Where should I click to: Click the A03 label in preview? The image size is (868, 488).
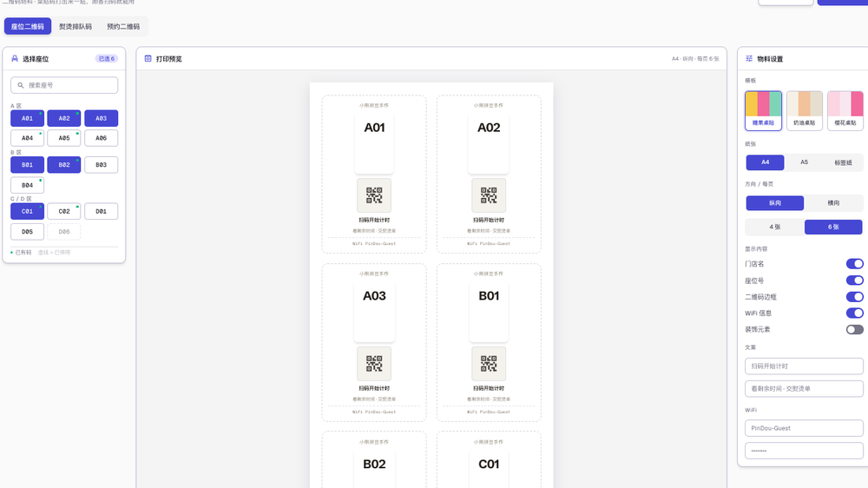point(374,296)
